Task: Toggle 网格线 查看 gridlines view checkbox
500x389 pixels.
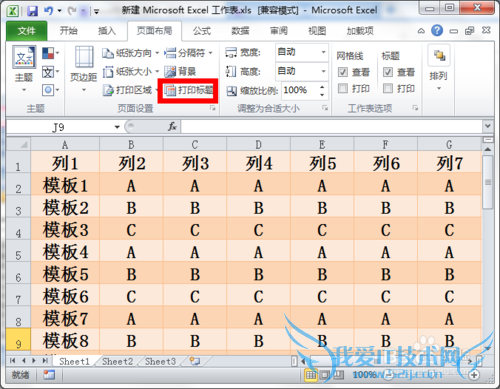Action: (343, 72)
